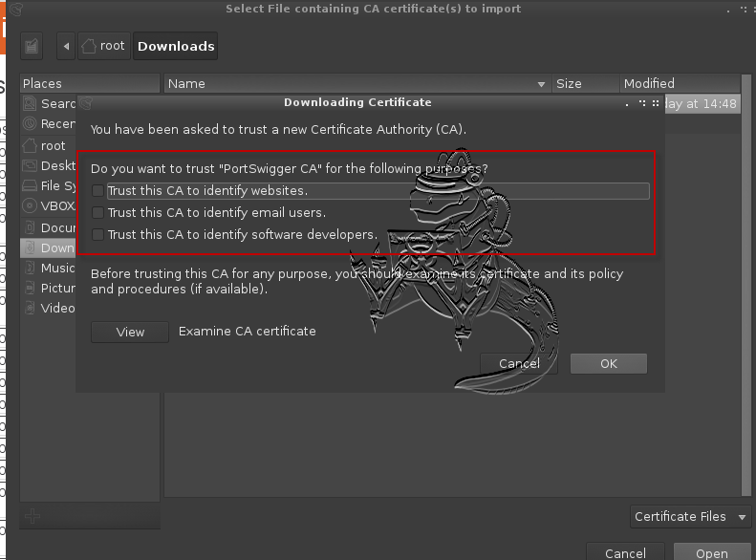Select Downloads path bar button
Viewport: 756px width, 560px height.
(176, 46)
